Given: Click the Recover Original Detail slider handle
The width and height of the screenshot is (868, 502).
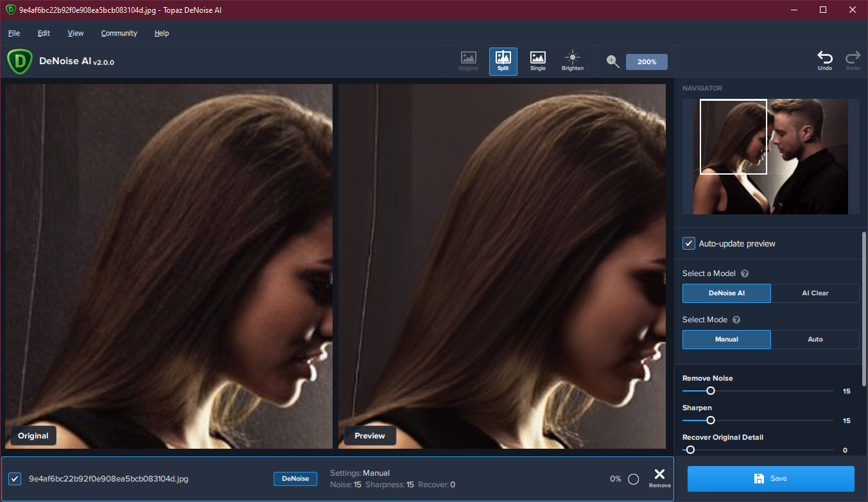Looking at the screenshot, I should coord(690,450).
